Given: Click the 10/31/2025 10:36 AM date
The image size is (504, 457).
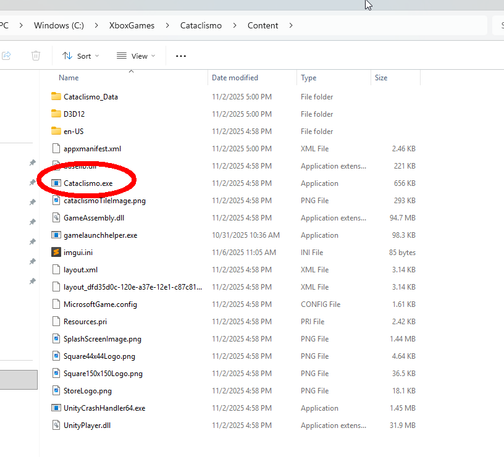Looking at the screenshot, I should pyautogui.click(x=246, y=235).
